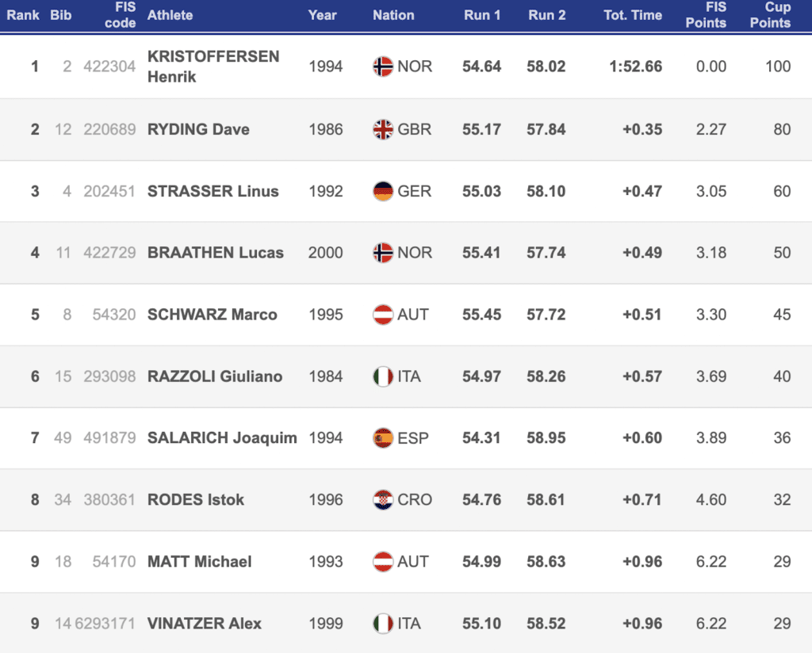This screenshot has height=653, width=812.
Task: Click the Athlete column header
Action: point(170,15)
